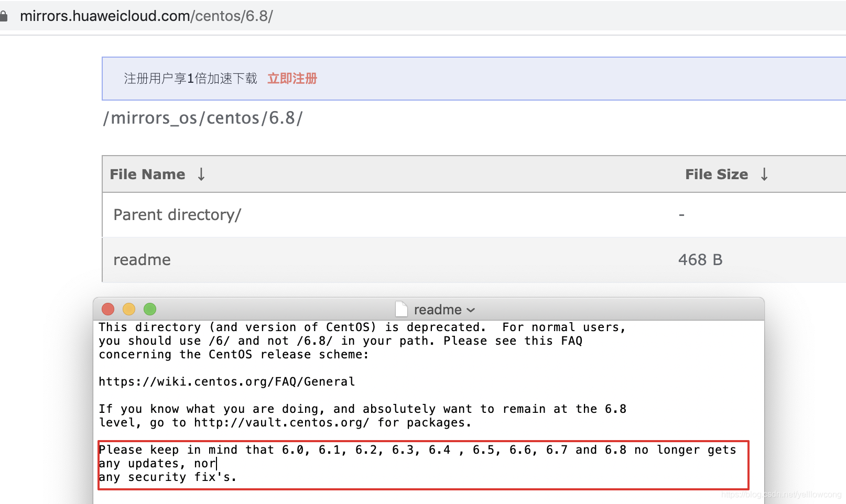Viewport: 846px width, 504px height.
Task: Open the readme title dropdown chevron
Action: tap(471, 310)
